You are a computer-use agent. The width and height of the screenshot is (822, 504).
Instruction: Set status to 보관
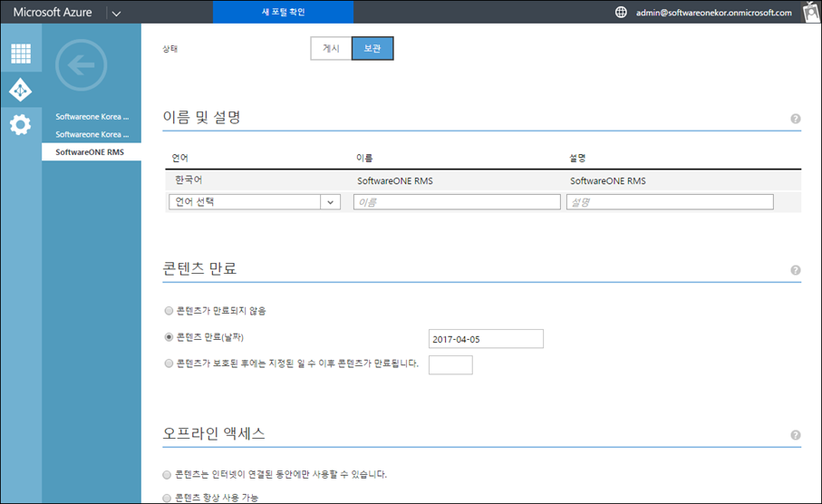pyautogui.click(x=372, y=48)
